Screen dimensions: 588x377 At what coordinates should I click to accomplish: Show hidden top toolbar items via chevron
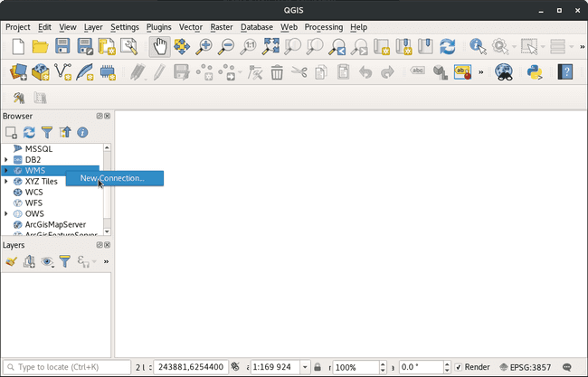(582, 47)
